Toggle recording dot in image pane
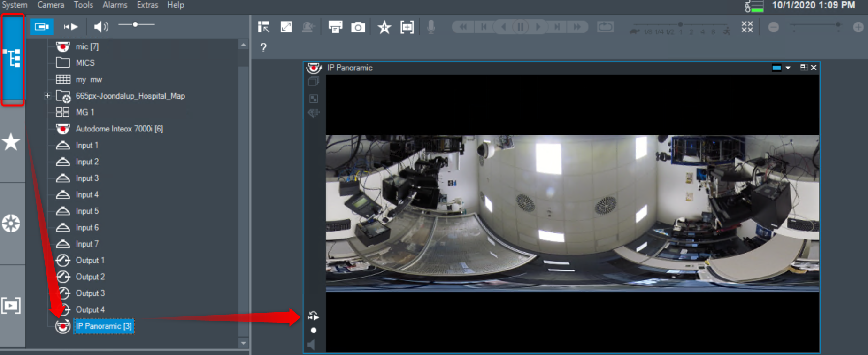 pos(314,331)
